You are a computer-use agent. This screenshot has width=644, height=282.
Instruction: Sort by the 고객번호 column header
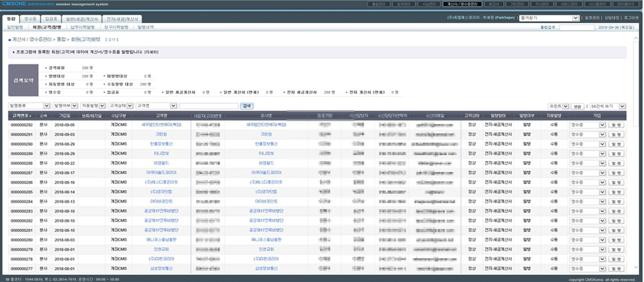pyautogui.click(x=21, y=115)
